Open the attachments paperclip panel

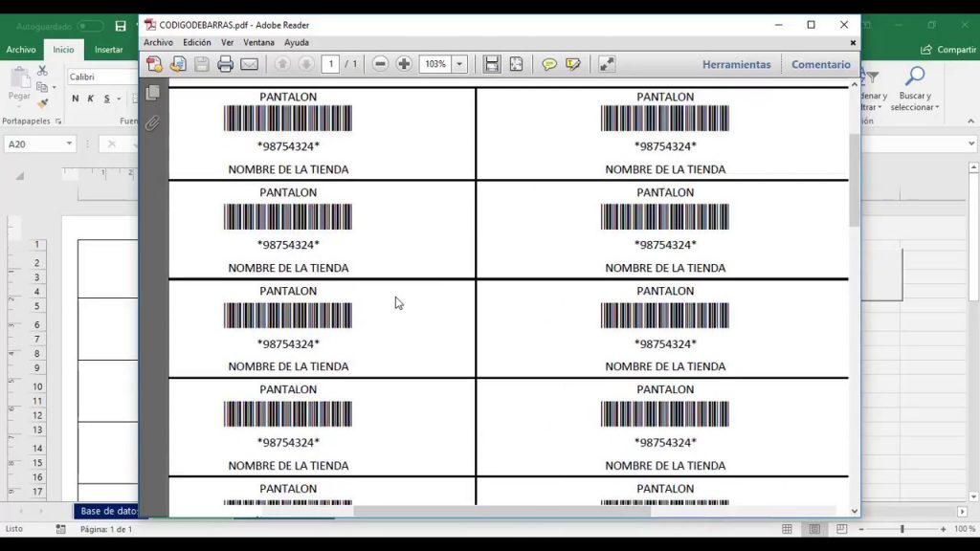click(x=152, y=122)
